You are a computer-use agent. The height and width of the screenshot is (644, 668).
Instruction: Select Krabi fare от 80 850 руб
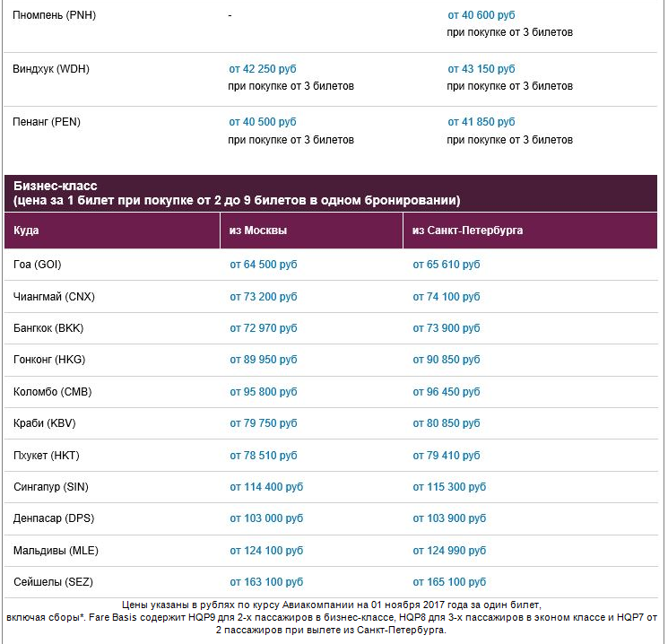click(446, 423)
